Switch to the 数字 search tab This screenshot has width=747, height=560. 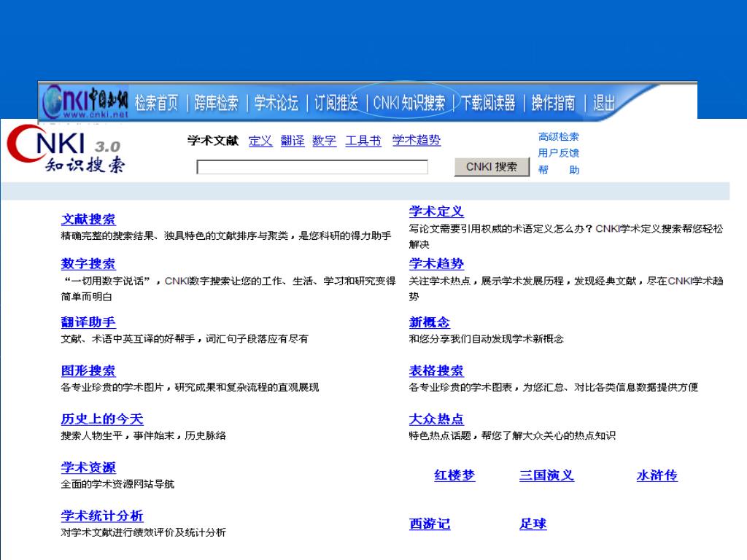pyautogui.click(x=325, y=141)
